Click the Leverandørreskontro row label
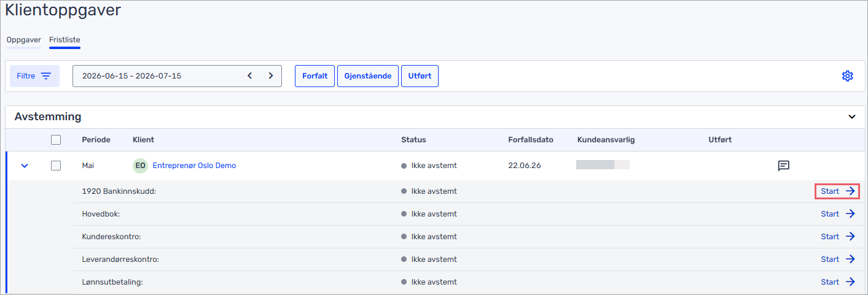Image resolution: width=868 pixels, height=295 pixels. click(120, 259)
